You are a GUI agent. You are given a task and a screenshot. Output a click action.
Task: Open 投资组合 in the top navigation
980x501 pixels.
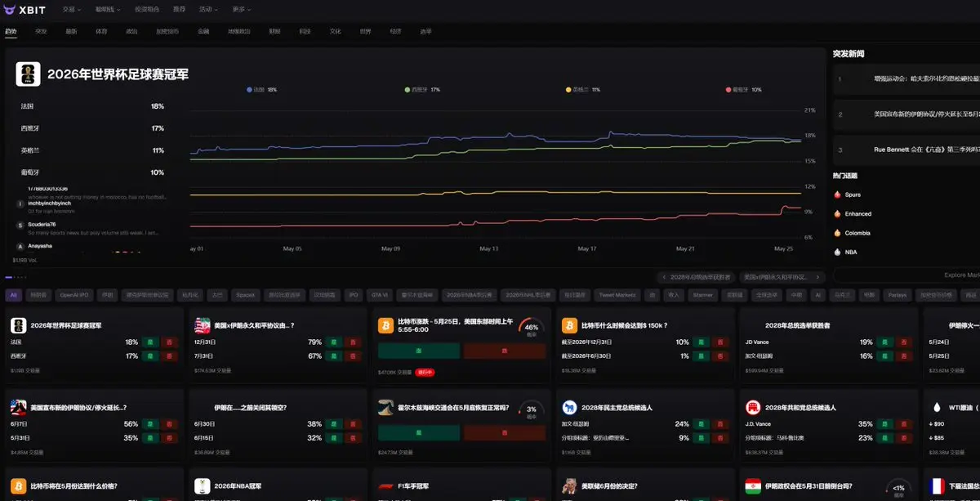click(x=147, y=10)
